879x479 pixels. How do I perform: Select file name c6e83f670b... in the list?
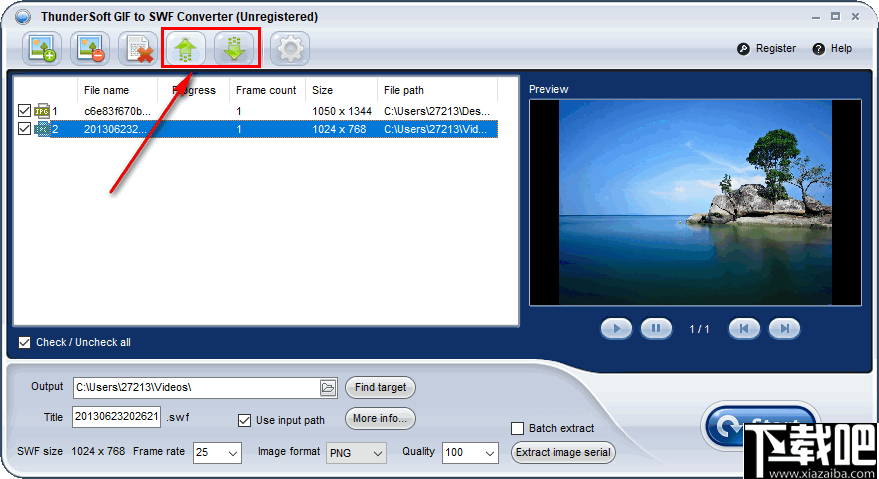(117, 111)
